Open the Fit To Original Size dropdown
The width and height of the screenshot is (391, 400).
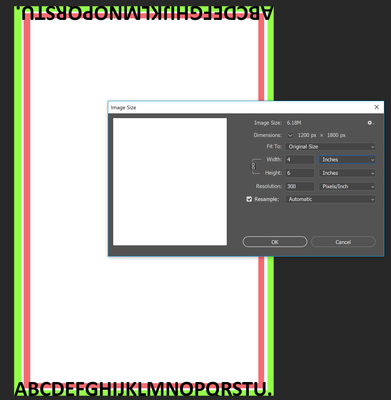point(330,147)
